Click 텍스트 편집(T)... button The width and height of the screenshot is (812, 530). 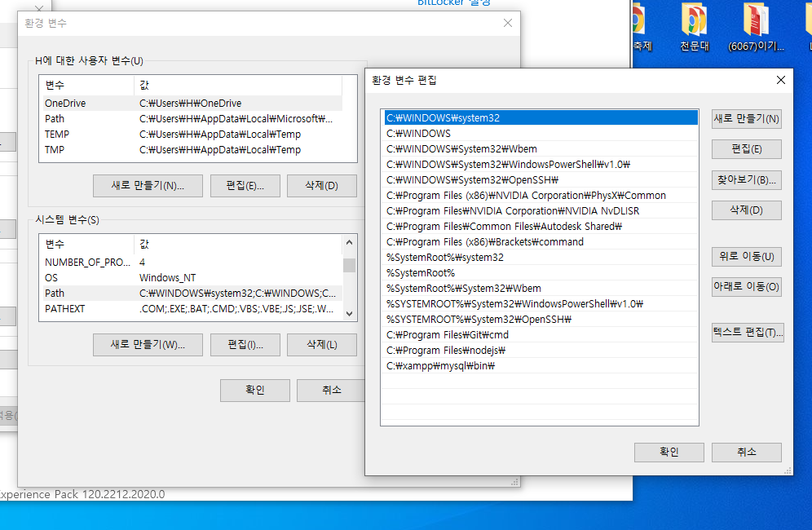(748, 332)
